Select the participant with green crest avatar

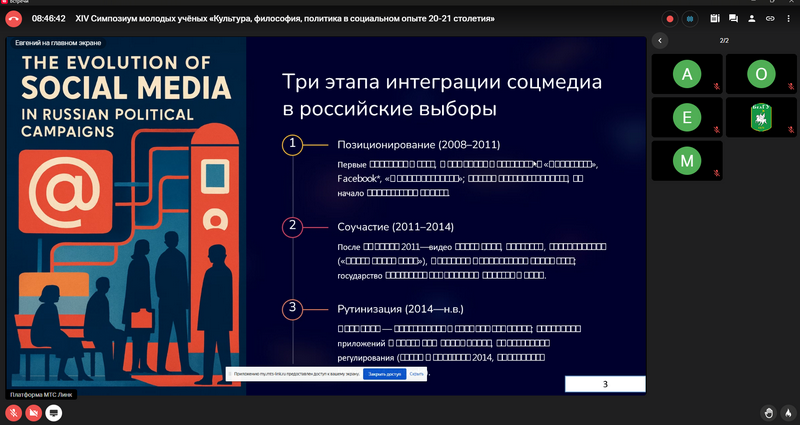pyautogui.click(x=760, y=117)
